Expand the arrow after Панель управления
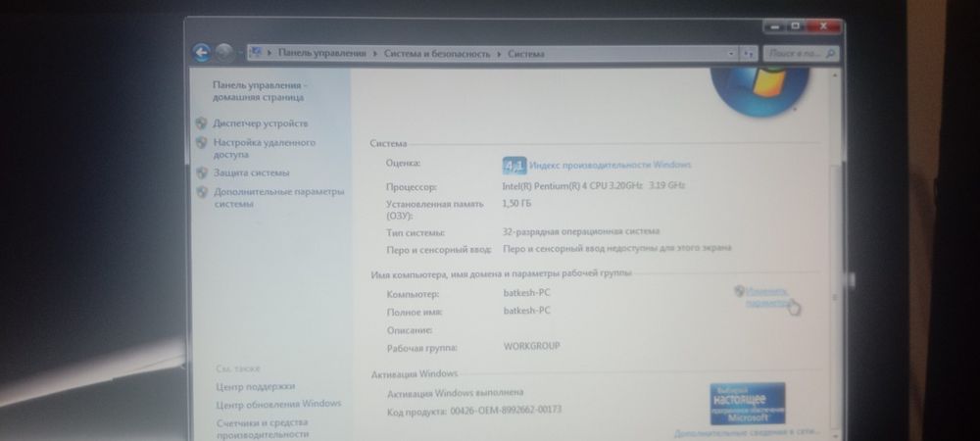The width and height of the screenshot is (980, 441). coord(375,54)
